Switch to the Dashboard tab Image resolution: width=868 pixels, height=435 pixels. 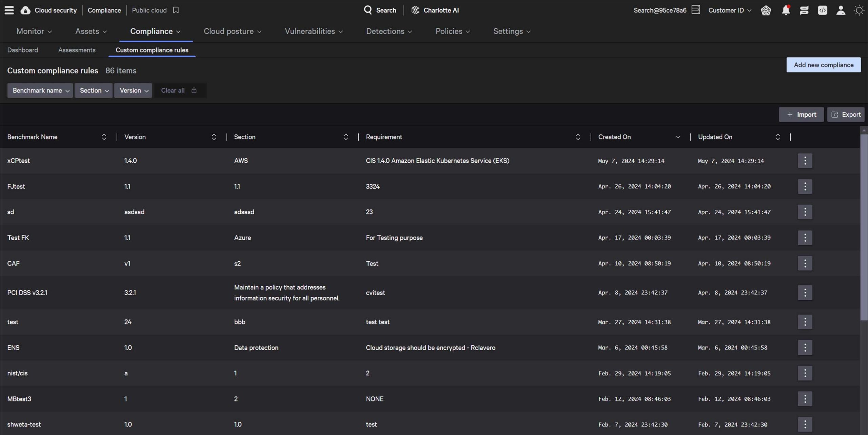pos(23,50)
